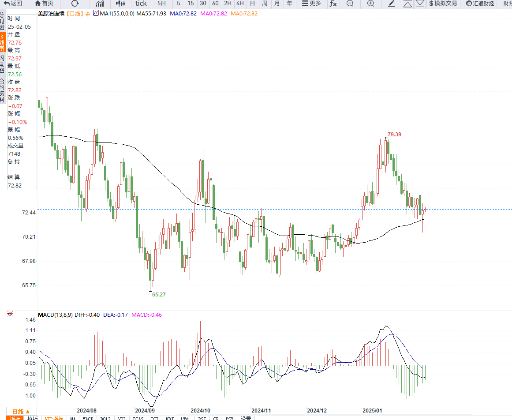The height and width of the screenshot is (420, 512).
Task: Expand the 更多 (More) menu
Action: point(311,4)
